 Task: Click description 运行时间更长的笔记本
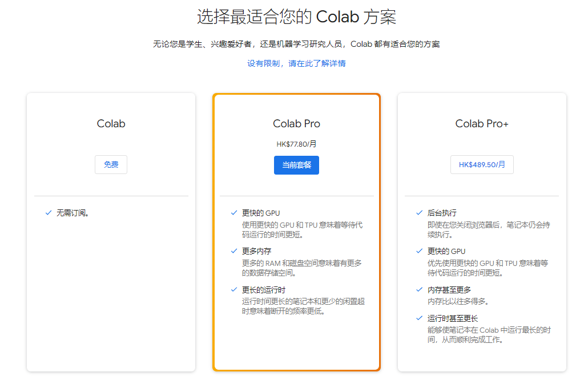pos(303,306)
